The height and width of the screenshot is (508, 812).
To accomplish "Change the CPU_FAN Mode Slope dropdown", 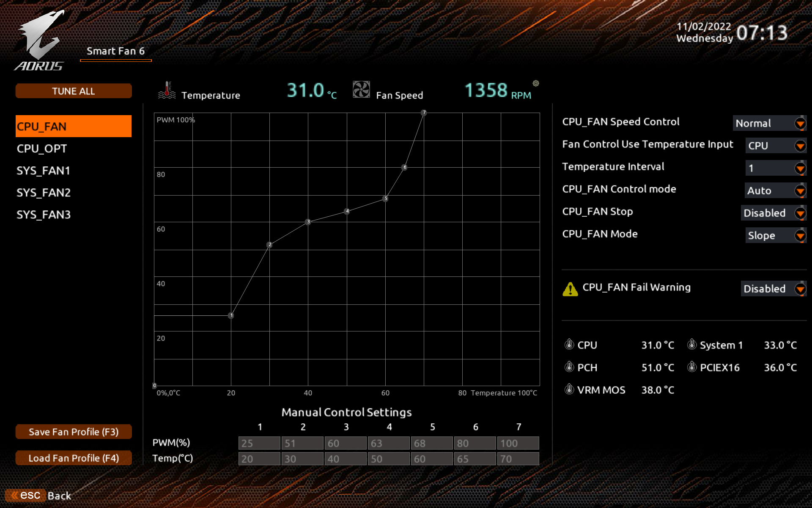I will [x=776, y=235].
